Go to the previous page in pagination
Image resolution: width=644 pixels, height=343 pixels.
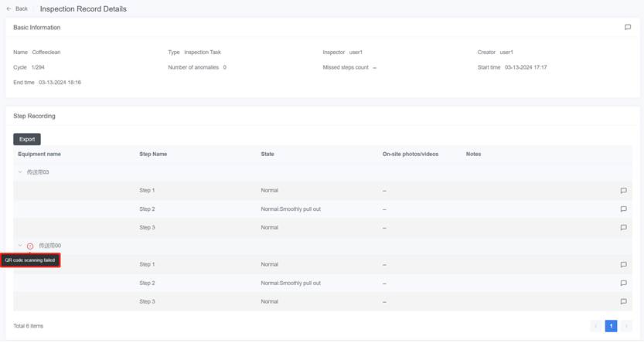pyautogui.click(x=595, y=326)
